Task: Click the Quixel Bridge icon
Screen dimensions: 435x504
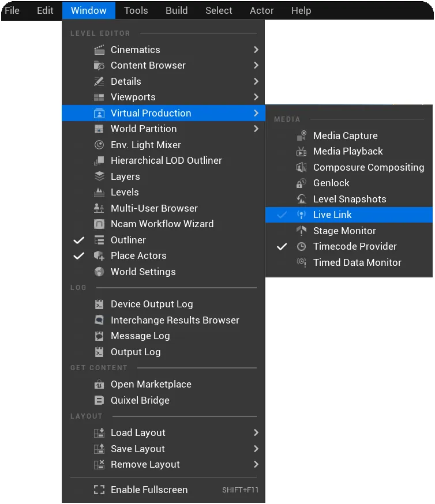Action: [x=99, y=401]
